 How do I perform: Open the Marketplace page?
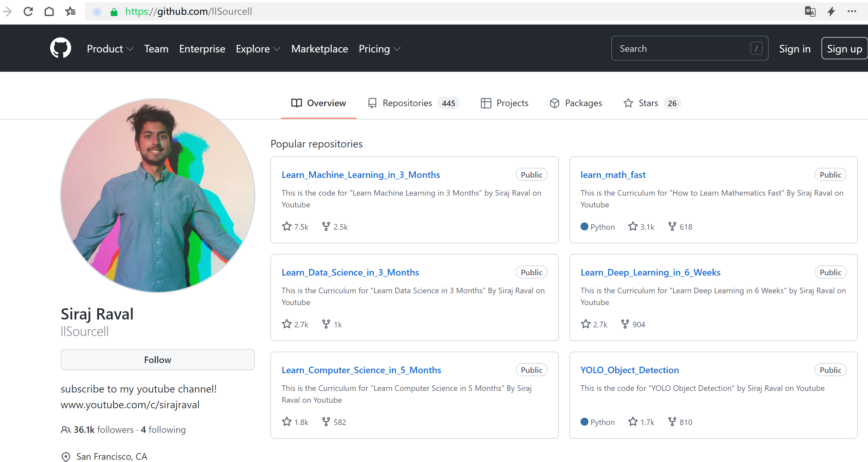coord(319,49)
